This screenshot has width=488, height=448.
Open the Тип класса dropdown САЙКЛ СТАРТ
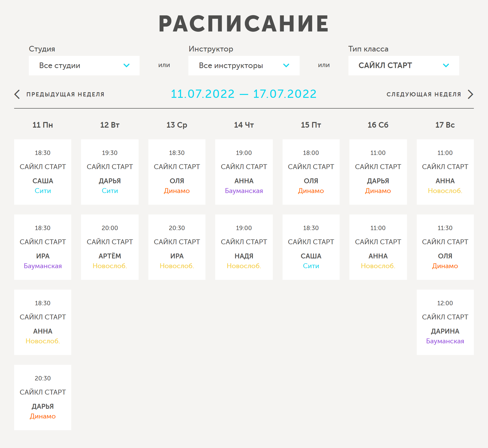point(404,66)
